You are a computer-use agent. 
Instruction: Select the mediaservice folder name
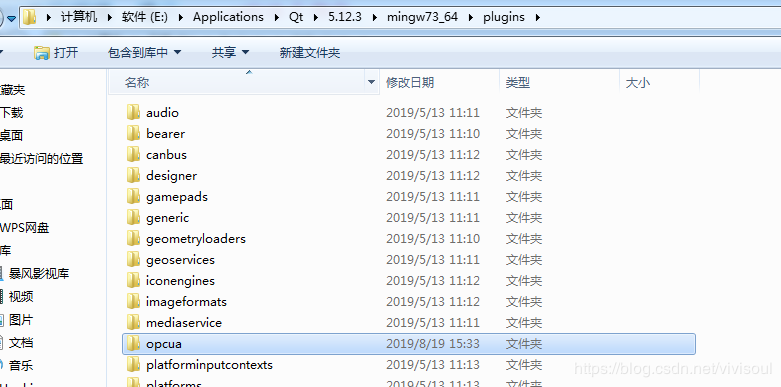(184, 323)
